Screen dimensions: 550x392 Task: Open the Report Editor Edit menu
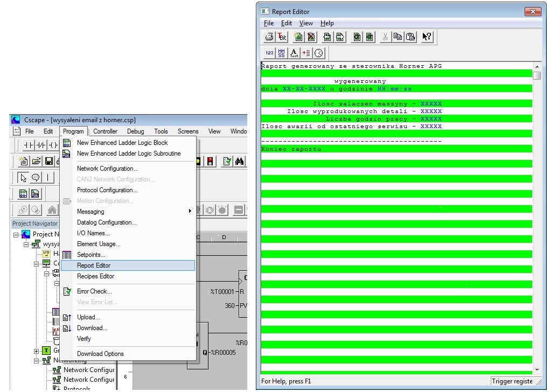[286, 23]
